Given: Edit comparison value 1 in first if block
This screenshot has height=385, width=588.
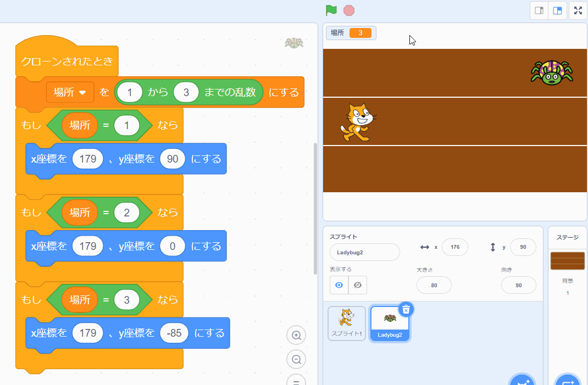Looking at the screenshot, I should pos(127,125).
